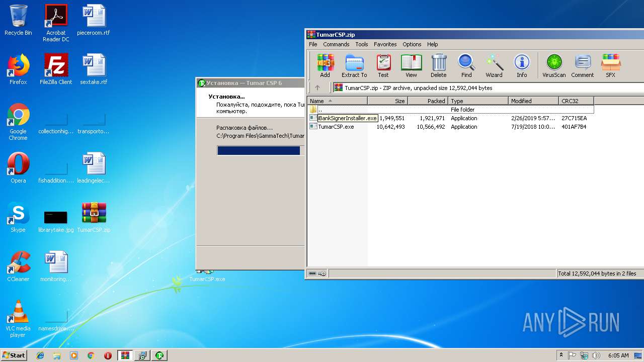Click the Extract To toolbar icon
This screenshot has height=362, width=644.
coord(354,66)
